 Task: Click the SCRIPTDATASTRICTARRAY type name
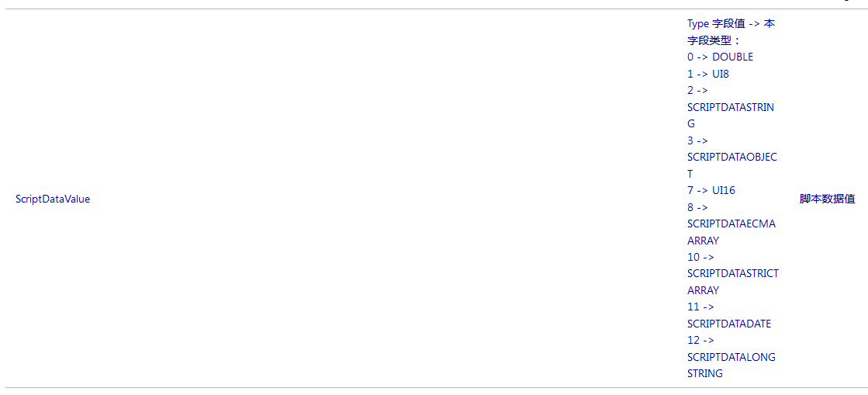(x=732, y=274)
